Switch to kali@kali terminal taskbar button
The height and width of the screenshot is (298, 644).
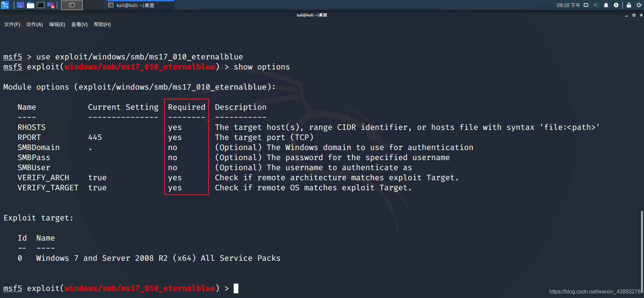[140, 5]
